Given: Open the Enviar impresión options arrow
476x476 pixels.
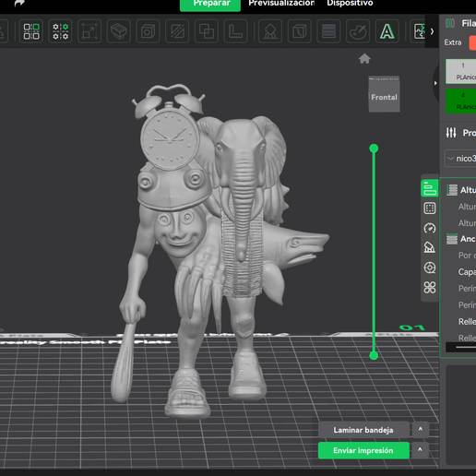Looking at the screenshot, I should tap(421, 450).
